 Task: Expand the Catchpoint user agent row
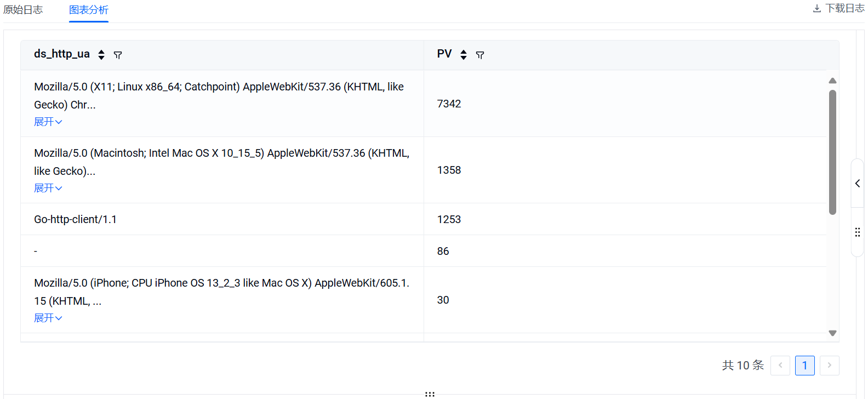point(48,122)
